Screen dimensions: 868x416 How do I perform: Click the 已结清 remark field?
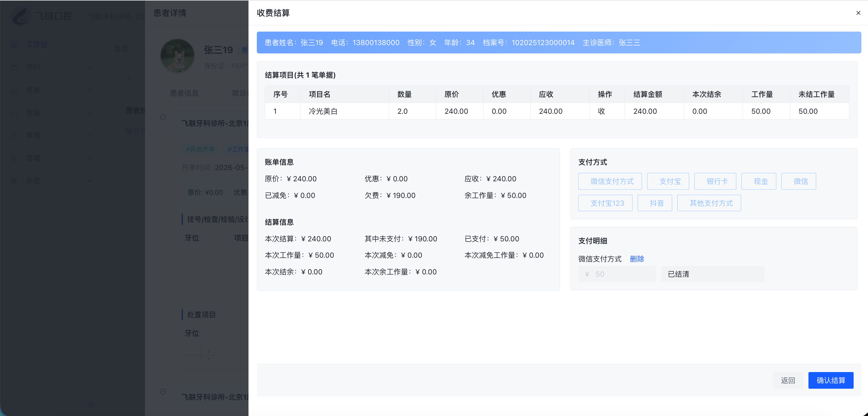pos(713,274)
